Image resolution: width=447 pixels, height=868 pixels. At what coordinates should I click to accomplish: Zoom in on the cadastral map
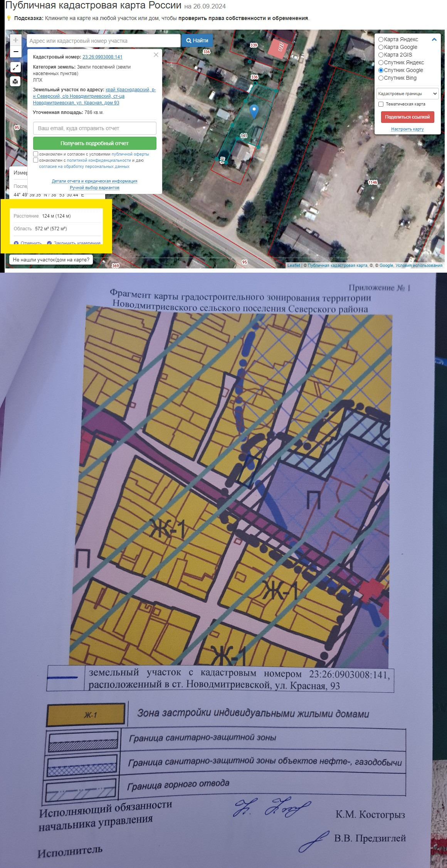coord(15,40)
